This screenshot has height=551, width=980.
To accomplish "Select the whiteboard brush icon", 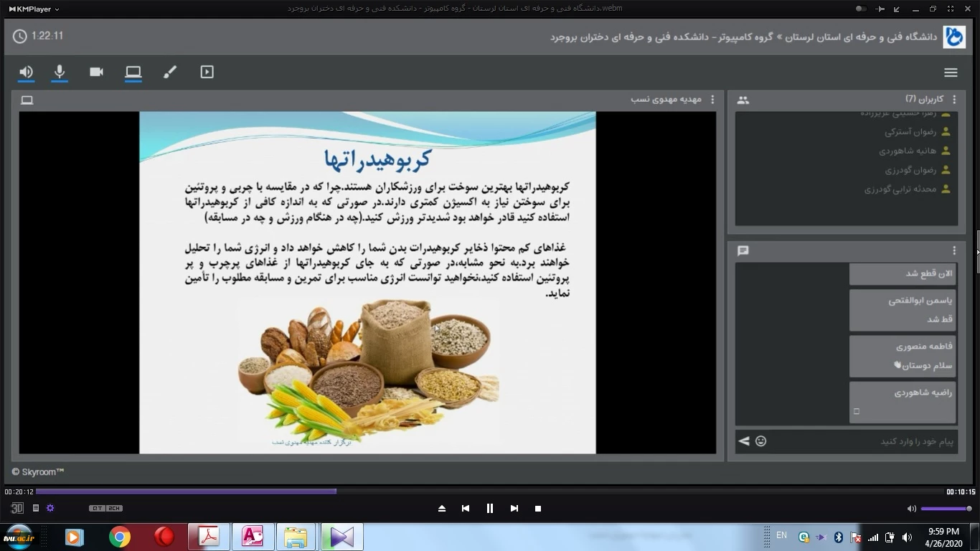I will [170, 72].
